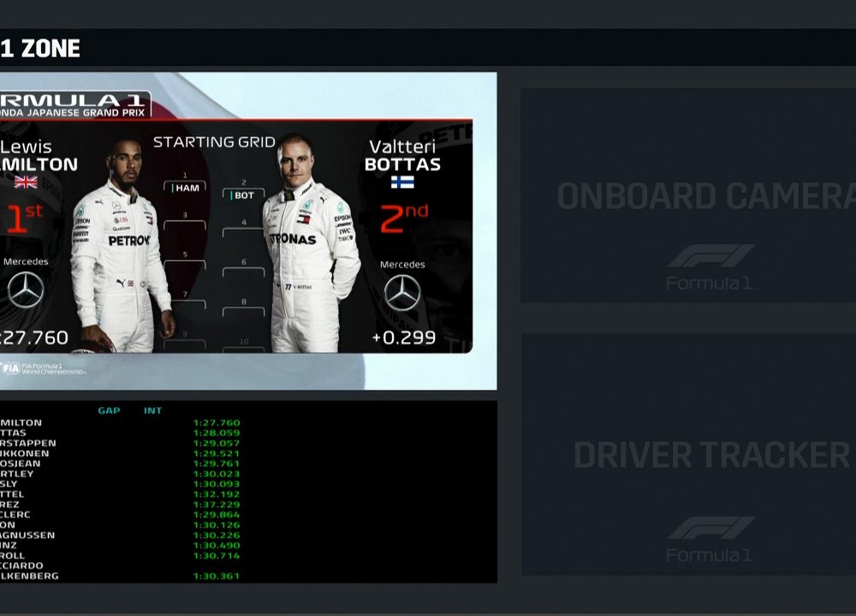
Task: Click the Starting Grid video feed
Action: click(248, 231)
